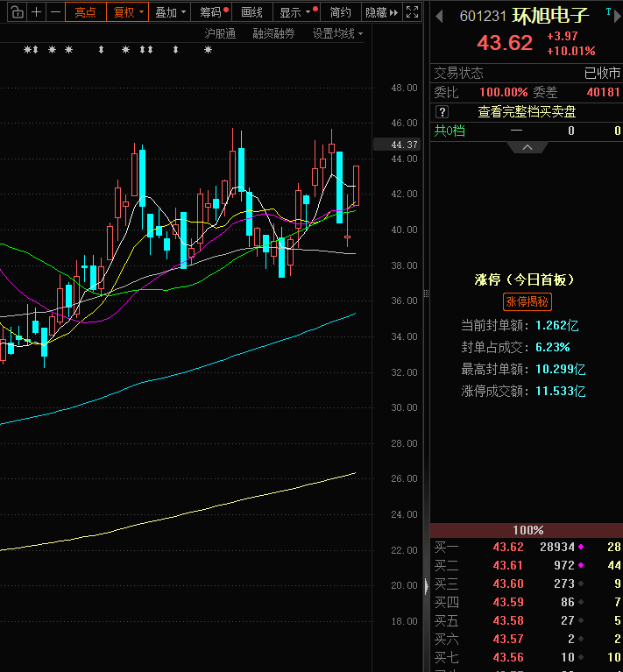This screenshot has width=623, height=672.
Task: Click 隐藏 to hide the side panel
Action: (x=381, y=12)
